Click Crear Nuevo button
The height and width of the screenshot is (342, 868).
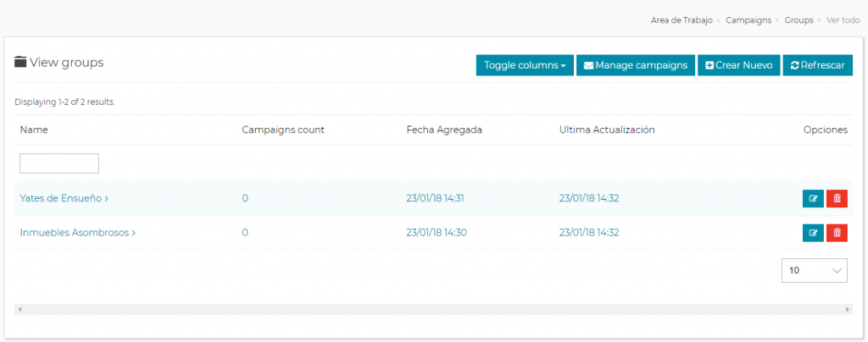tap(739, 65)
